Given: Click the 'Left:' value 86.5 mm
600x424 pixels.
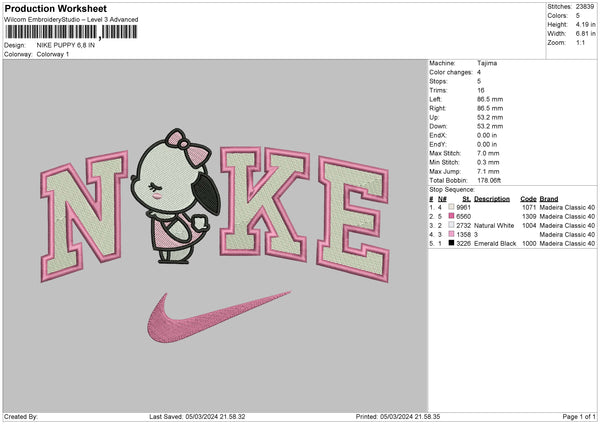Looking at the screenshot, I should pos(490,99).
